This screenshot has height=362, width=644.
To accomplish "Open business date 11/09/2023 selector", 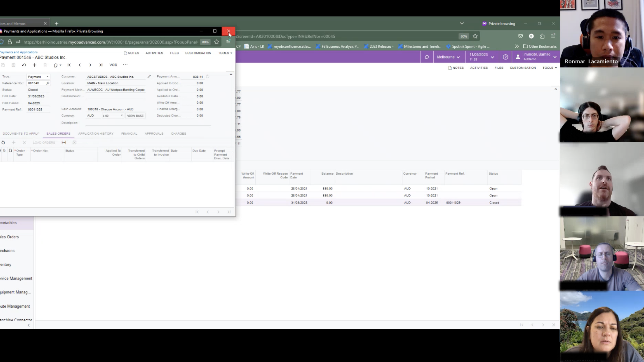I will [482, 57].
